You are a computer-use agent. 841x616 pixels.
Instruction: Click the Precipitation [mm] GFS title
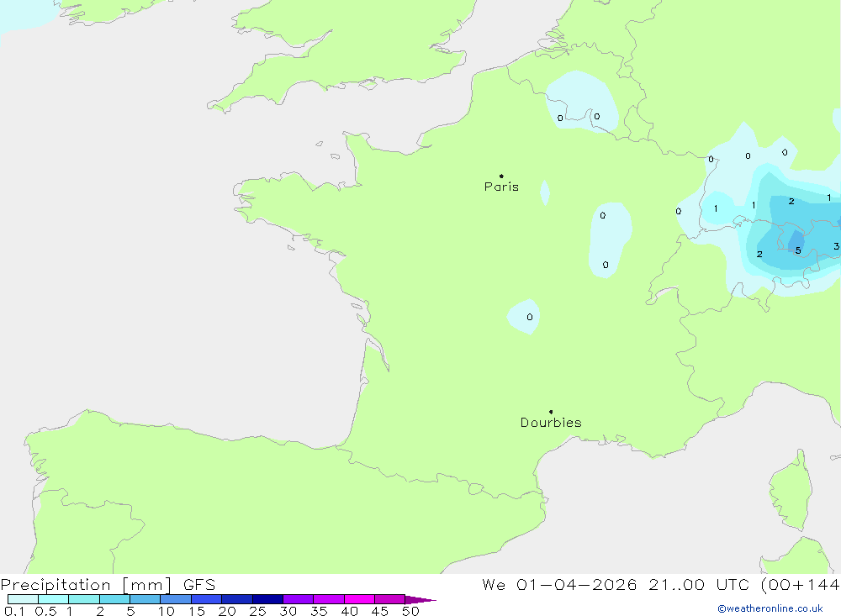tap(108, 585)
